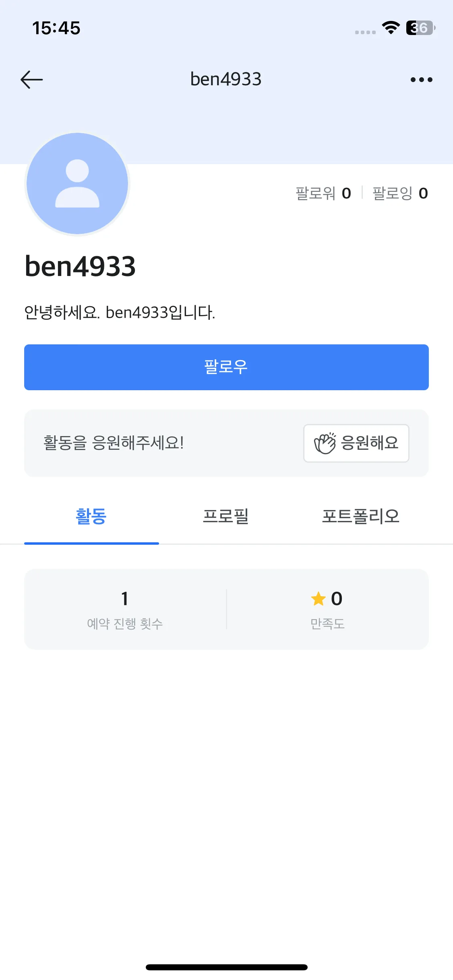Image resolution: width=453 pixels, height=980 pixels.
Task: Tap the back arrow icon
Action: click(32, 79)
